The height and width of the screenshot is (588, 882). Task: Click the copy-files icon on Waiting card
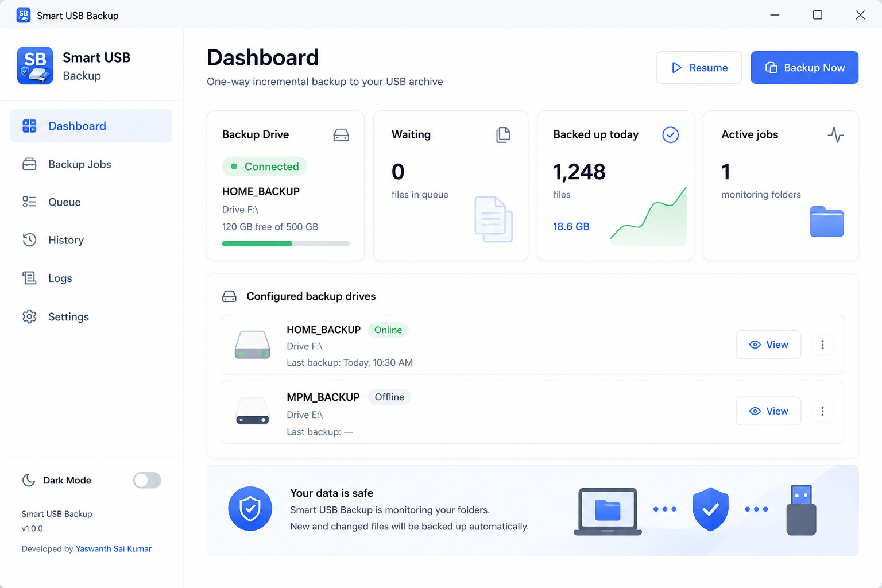[503, 135]
